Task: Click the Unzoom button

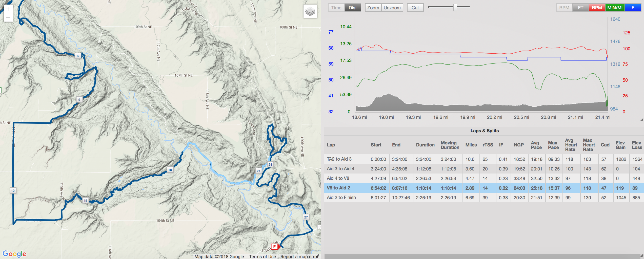Action: pyautogui.click(x=392, y=8)
